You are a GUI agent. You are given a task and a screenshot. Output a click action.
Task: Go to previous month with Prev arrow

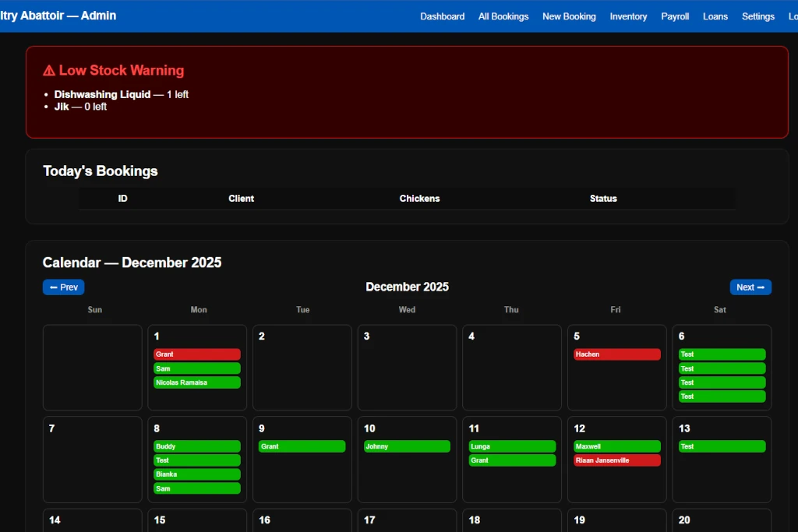tap(63, 287)
